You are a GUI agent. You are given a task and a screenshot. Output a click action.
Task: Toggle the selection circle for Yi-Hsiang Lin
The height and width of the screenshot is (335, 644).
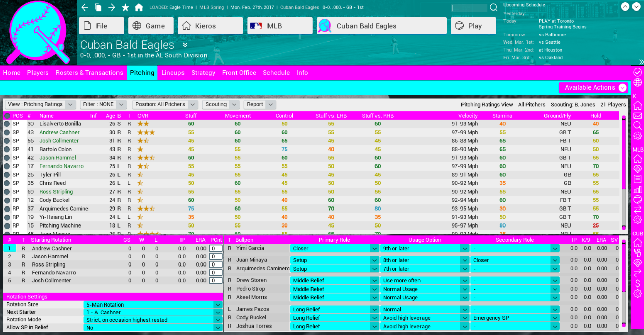[7, 217]
